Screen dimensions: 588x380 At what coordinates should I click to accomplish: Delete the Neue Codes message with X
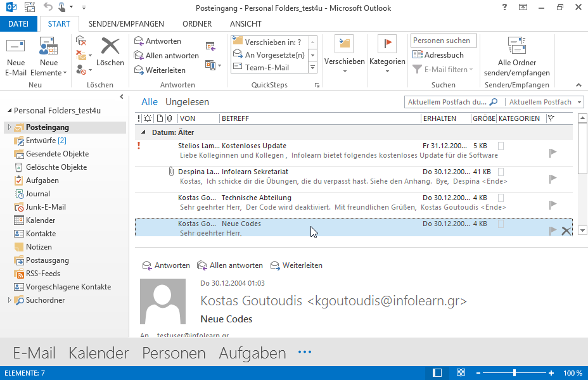(566, 231)
